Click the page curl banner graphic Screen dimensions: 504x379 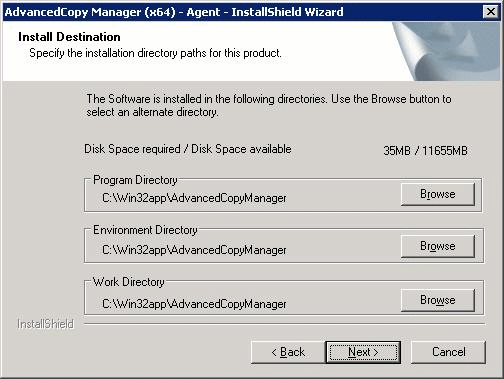447,51
